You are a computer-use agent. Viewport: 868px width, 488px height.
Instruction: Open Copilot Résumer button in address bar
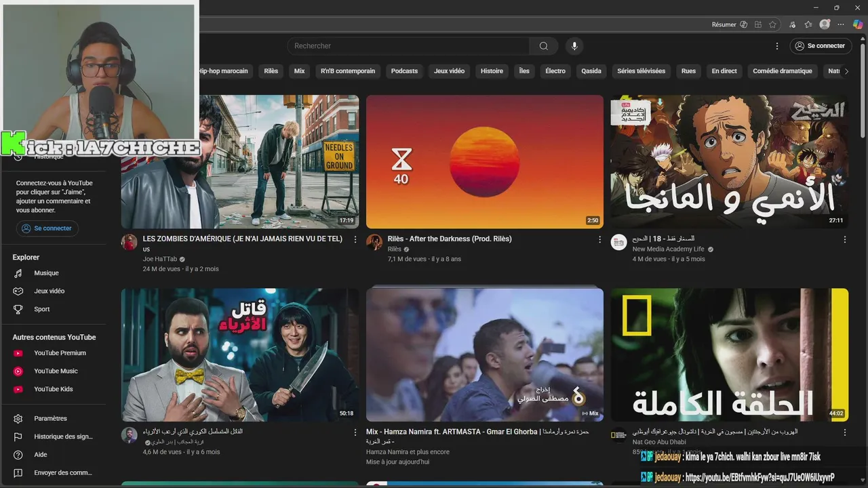pyautogui.click(x=730, y=24)
